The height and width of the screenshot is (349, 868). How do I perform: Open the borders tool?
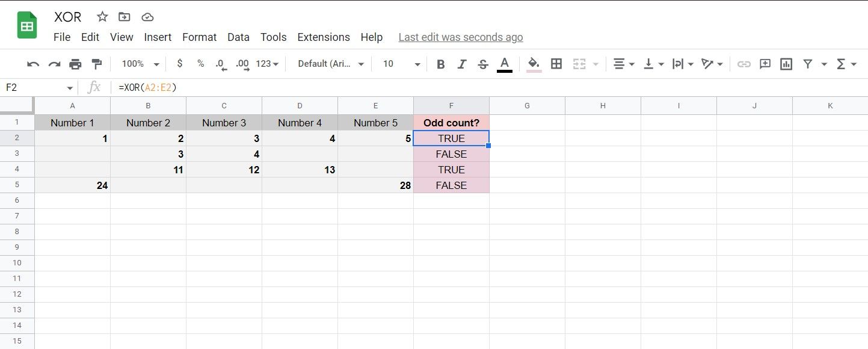click(556, 64)
